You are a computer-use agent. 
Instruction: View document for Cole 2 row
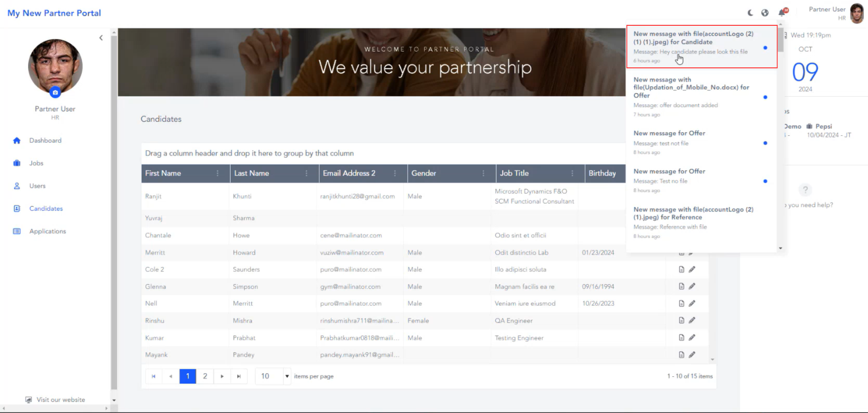(x=681, y=270)
